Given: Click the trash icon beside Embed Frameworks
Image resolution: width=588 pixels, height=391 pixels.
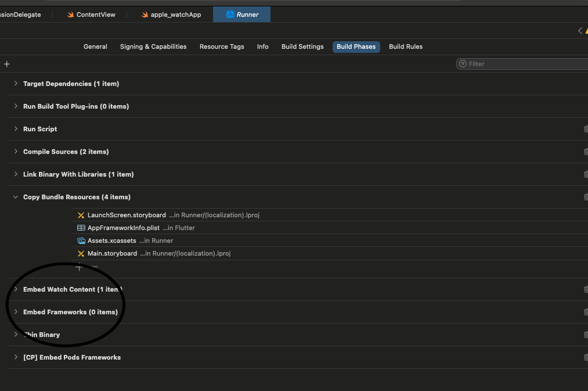Looking at the screenshot, I should [x=586, y=312].
